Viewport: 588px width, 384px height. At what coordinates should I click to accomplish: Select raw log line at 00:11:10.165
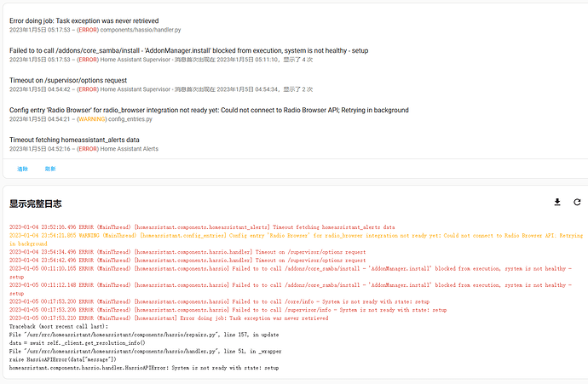(291, 272)
